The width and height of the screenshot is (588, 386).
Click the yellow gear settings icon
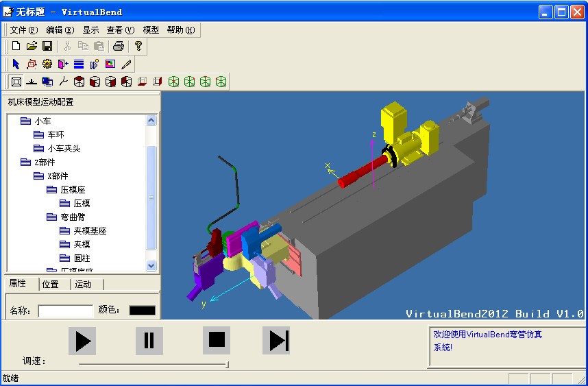(x=47, y=64)
